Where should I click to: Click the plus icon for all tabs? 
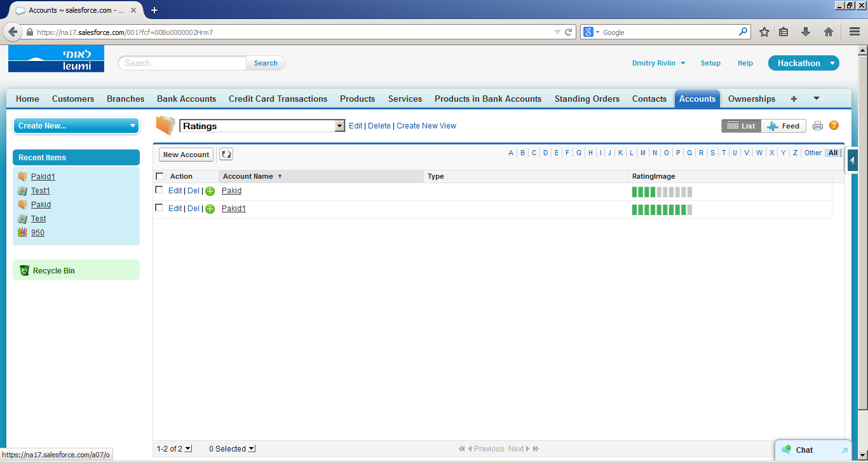click(x=794, y=99)
